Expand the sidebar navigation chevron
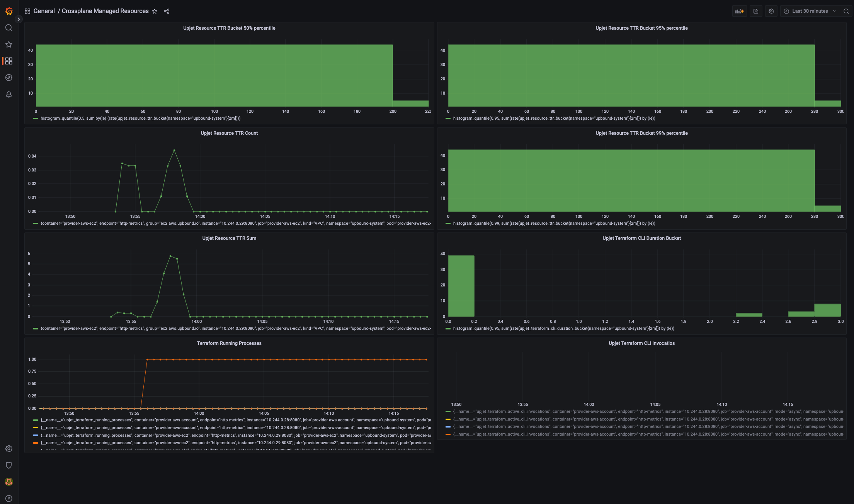The height and width of the screenshot is (504, 854). pyautogui.click(x=19, y=19)
